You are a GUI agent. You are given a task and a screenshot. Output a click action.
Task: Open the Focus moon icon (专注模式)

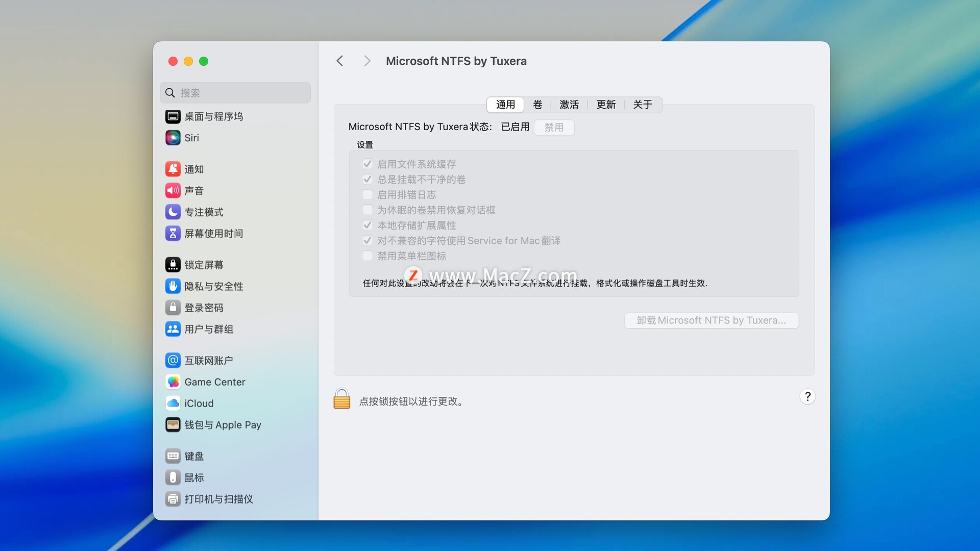[173, 212]
